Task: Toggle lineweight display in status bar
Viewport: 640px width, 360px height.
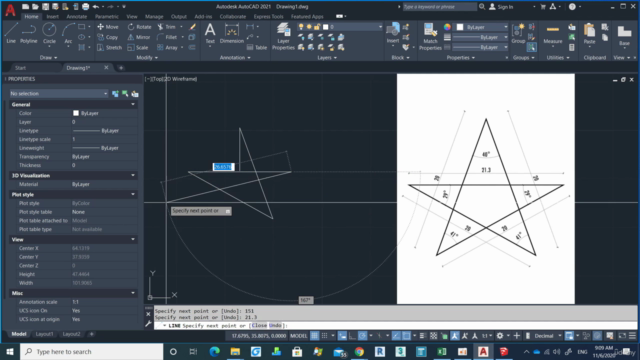Action: (x=423, y=336)
